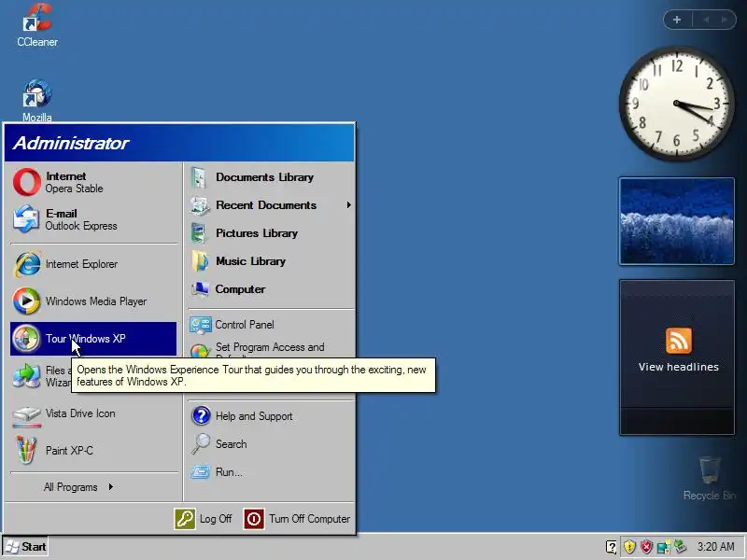Open Control Panel
This screenshot has width=747, height=560.
271,325
